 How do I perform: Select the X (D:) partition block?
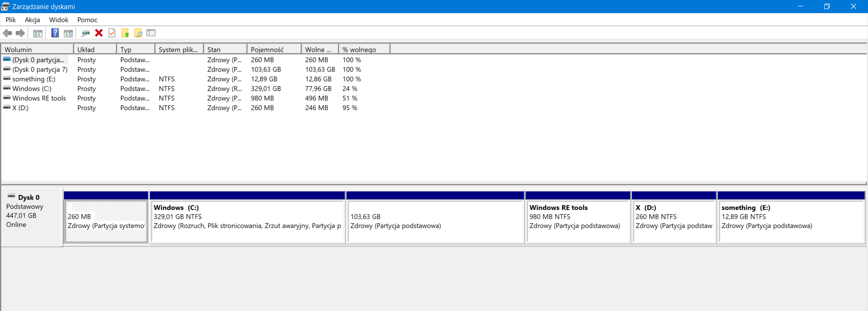pos(674,221)
